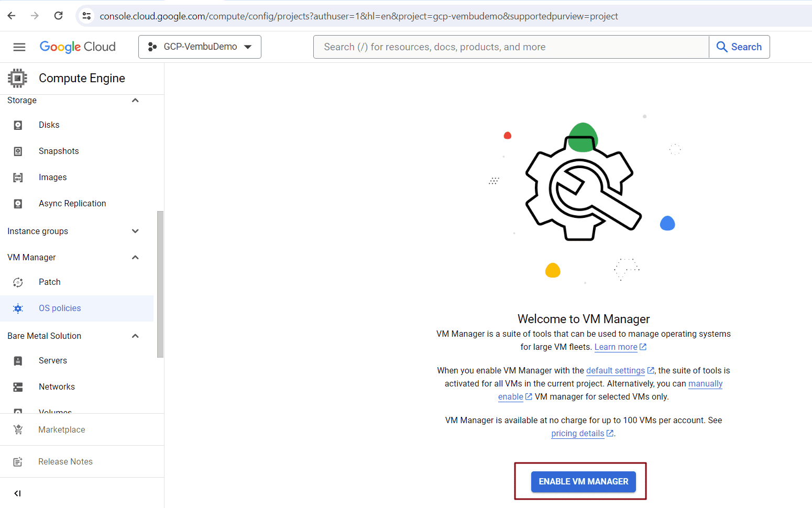Open the Snapshots page
812x508 pixels.
click(x=59, y=151)
